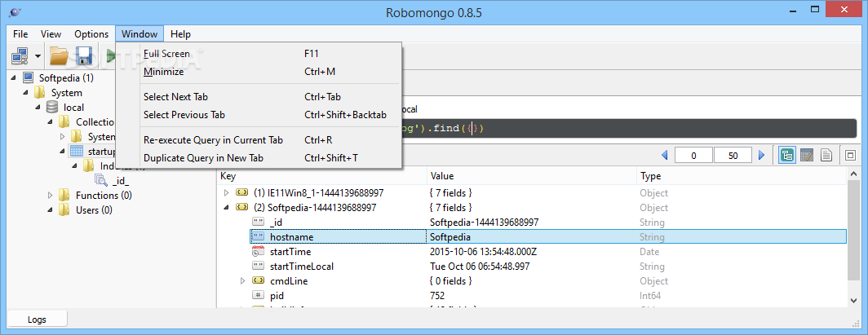Click the Save floppy disk toolbar icon

[x=83, y=55]
